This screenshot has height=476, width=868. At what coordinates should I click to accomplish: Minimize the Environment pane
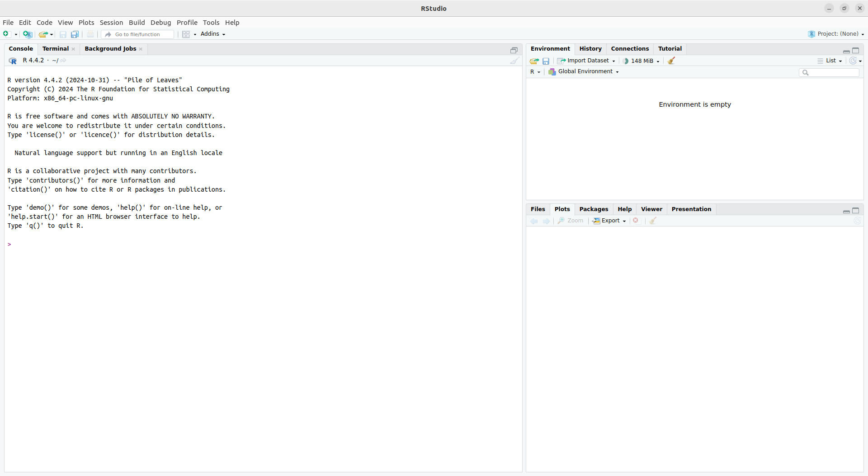coord(846,51)
